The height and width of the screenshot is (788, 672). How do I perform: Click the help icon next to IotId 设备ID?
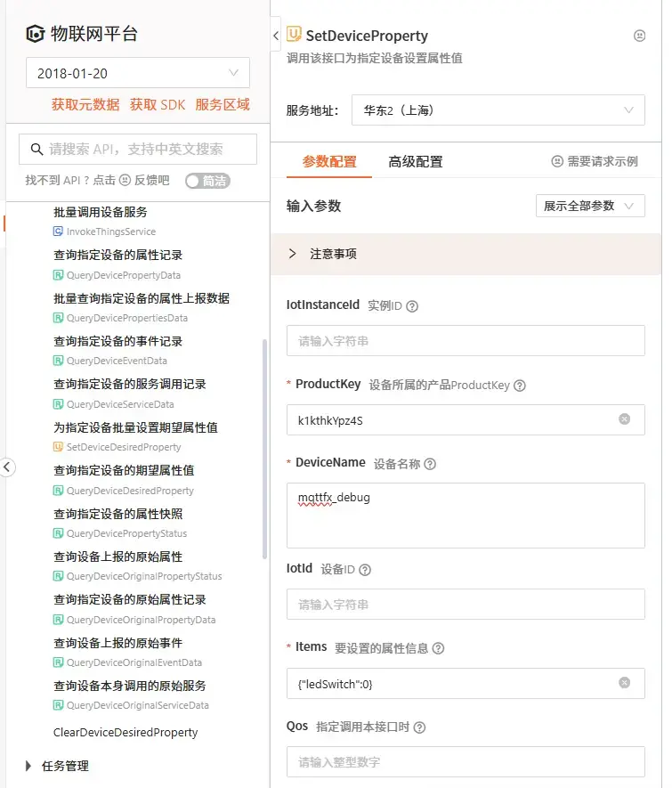tap(364, 570)
